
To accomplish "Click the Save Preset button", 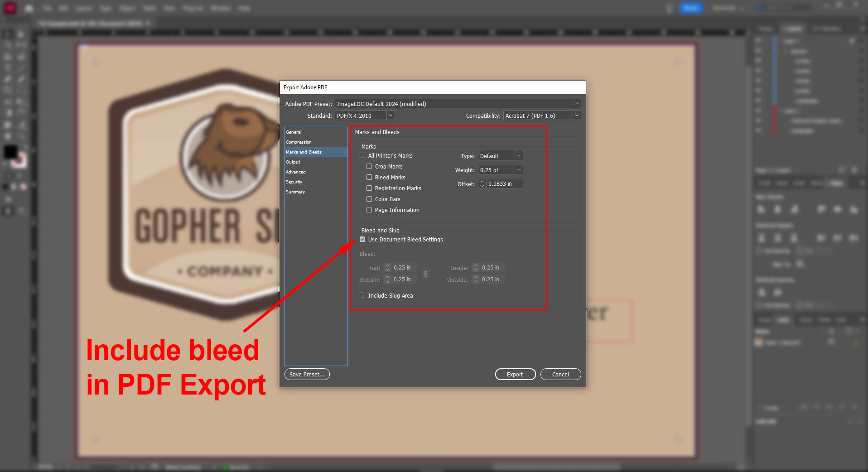I will [307, 374].
